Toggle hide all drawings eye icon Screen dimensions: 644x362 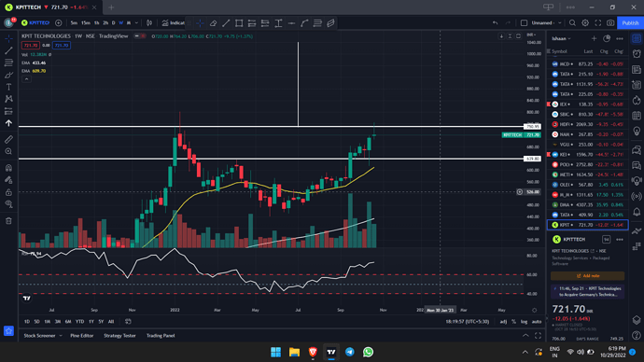pyautogui.click(x=8, y=204)
